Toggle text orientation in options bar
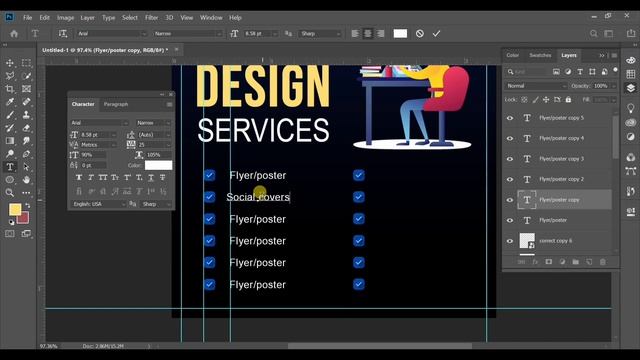 pos(62,34)
